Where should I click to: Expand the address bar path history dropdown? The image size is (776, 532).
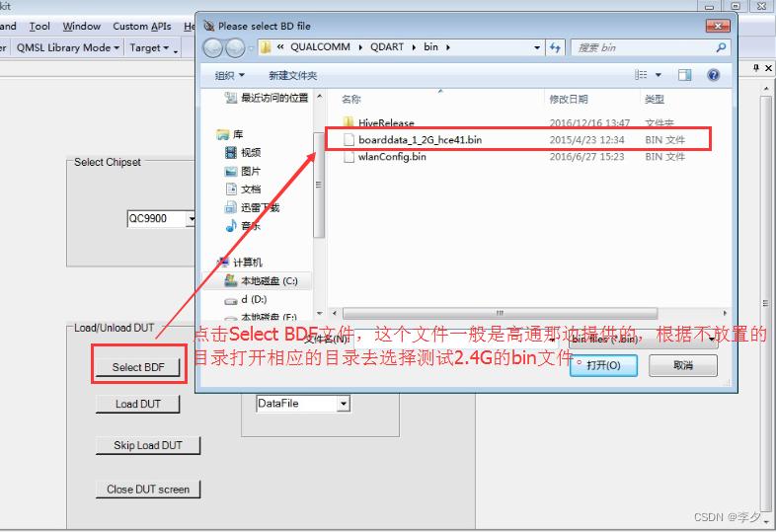(537, 47)
